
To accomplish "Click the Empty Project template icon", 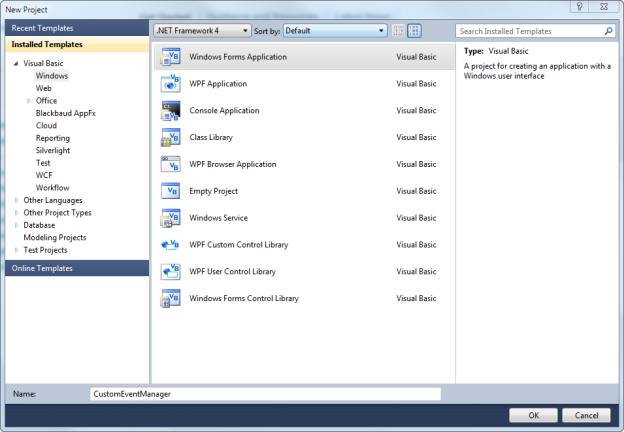I will pos(169,191).
